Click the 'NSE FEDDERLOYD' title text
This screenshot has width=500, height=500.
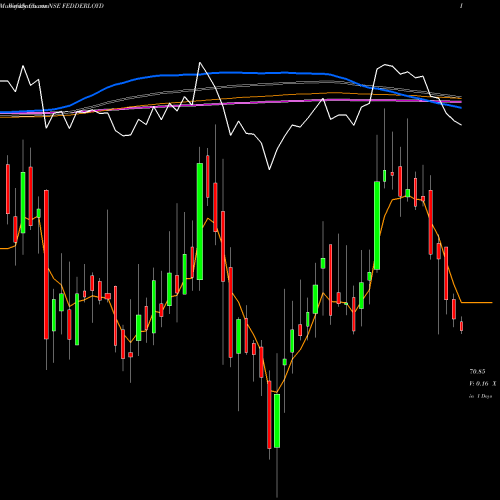coord(76,6)
